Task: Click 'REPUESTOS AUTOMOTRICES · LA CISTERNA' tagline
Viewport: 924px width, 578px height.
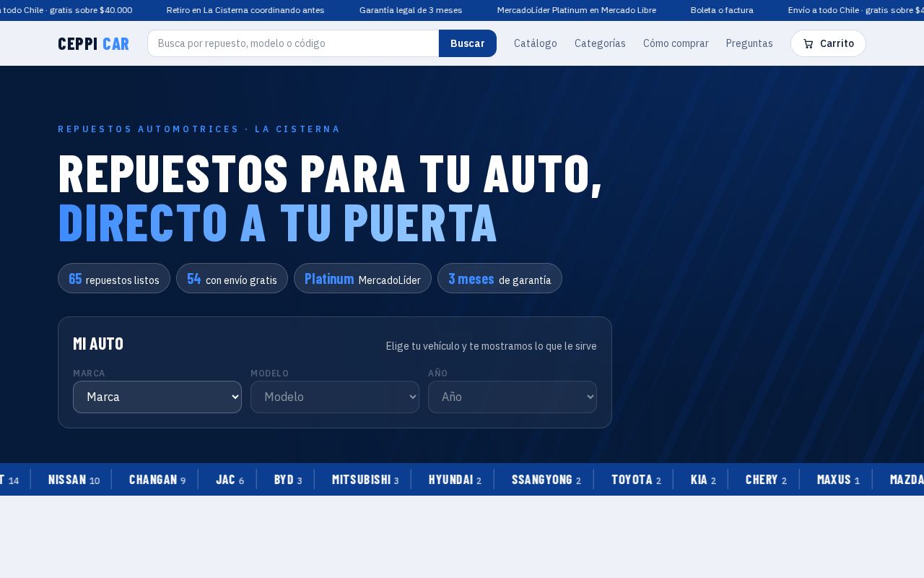Action: [199, 129]
